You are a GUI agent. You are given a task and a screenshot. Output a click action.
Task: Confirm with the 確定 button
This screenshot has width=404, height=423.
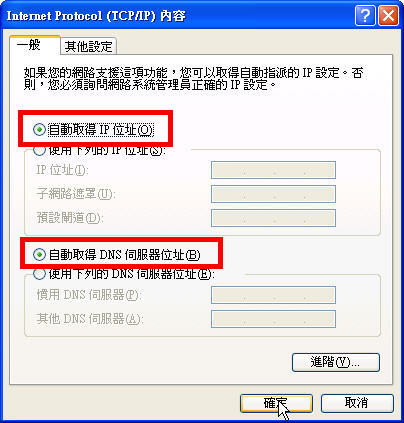[x=276, y=403]
